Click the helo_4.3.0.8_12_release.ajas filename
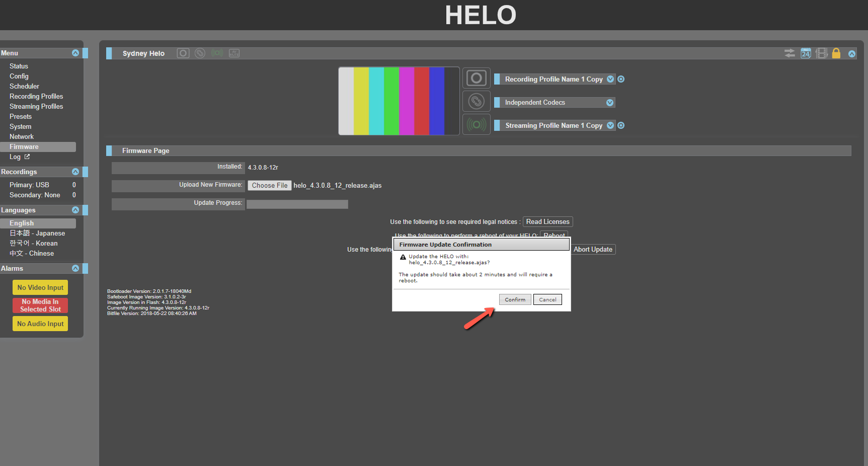 [338, 185]
